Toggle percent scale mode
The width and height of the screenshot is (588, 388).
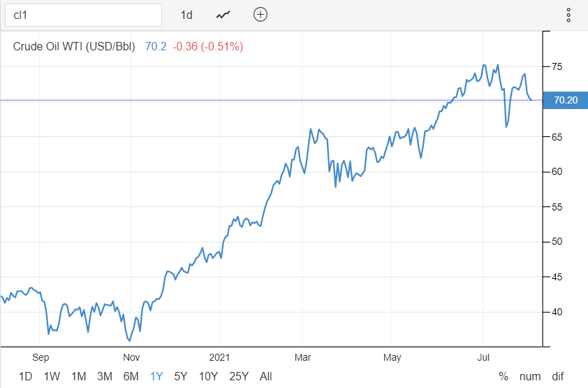[504, 376]
